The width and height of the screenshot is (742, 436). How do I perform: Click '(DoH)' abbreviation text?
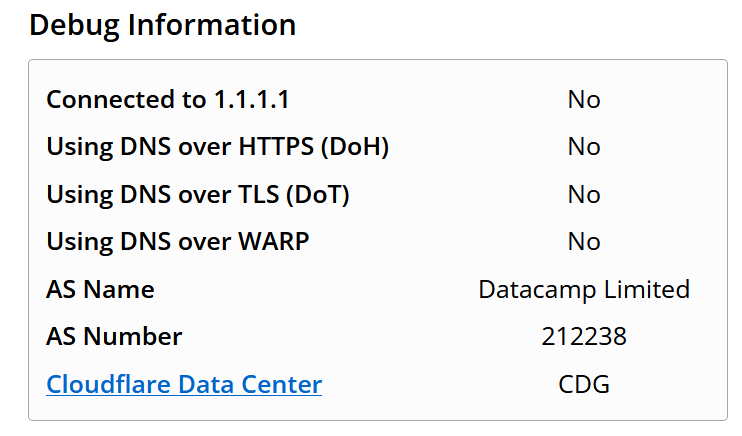355,147
